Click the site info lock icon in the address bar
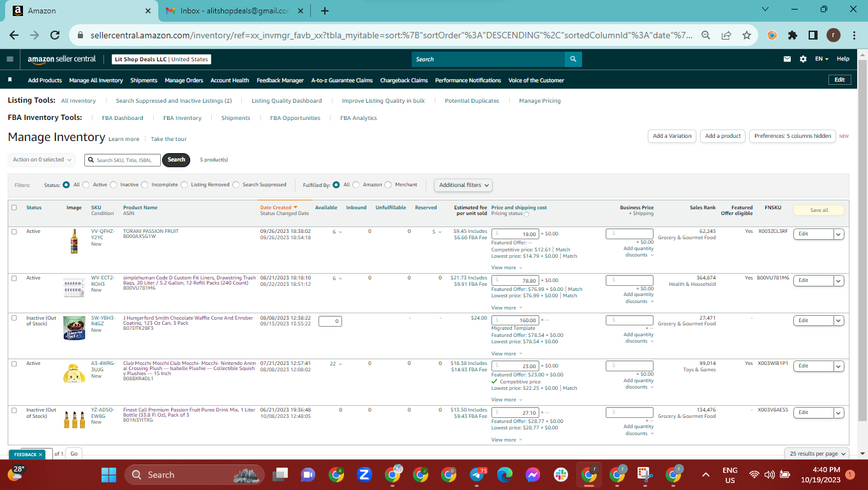 [x=81, y=36]
